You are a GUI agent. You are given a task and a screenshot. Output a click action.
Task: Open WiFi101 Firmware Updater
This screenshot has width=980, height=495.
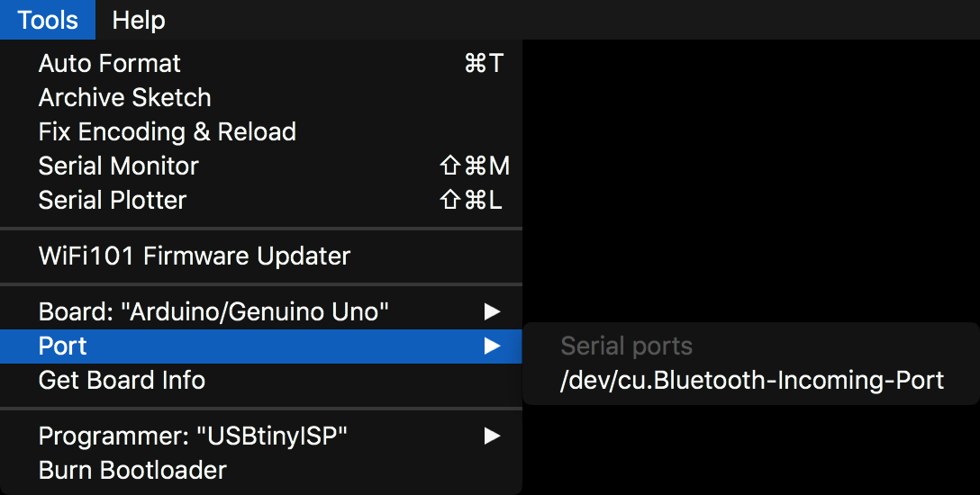point(194,256)
